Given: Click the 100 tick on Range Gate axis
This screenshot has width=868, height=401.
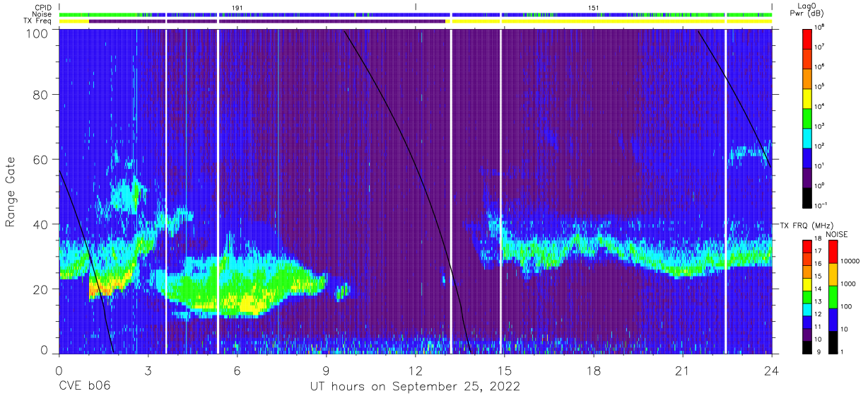Looking at the screenshot, I should point(36,33).
